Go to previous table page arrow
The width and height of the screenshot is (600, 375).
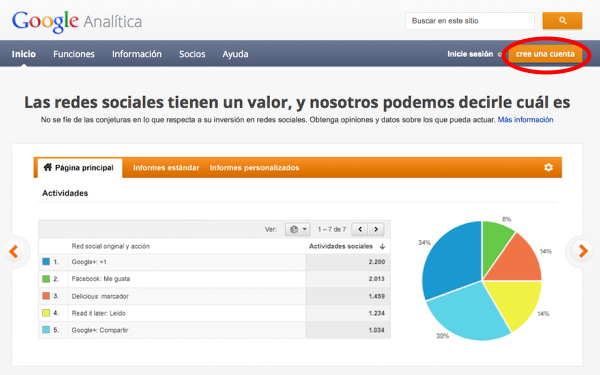coord(360,229)
